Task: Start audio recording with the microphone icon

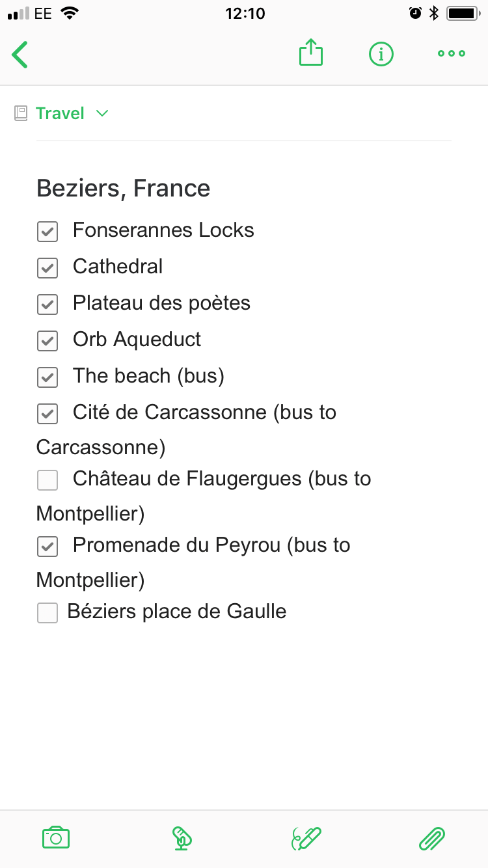Action: pos(182,838)
